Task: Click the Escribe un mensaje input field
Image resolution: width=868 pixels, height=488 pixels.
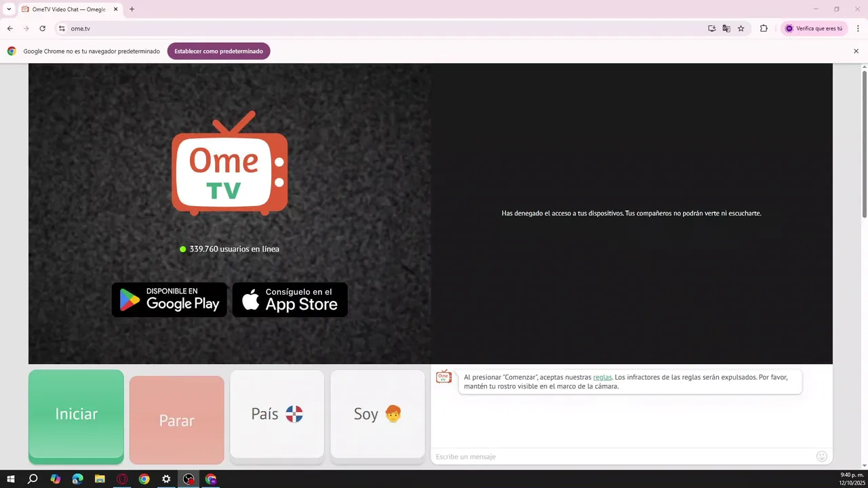Action: tap(623, 456)
